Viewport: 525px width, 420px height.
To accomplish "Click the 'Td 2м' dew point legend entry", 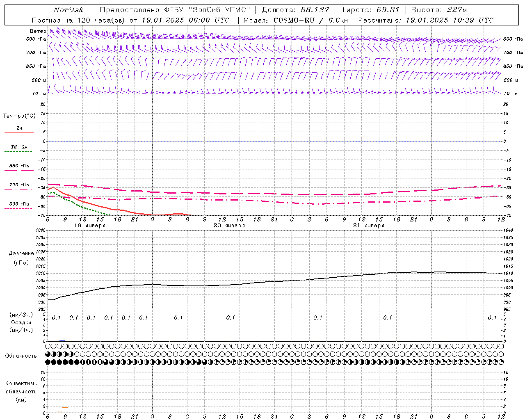I will (19, 147).
